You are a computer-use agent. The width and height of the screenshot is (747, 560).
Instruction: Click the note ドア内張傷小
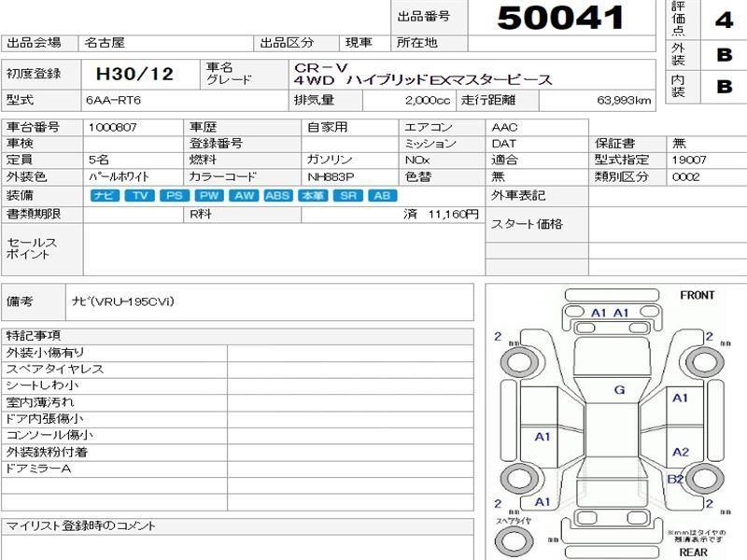tap(44, 419)
